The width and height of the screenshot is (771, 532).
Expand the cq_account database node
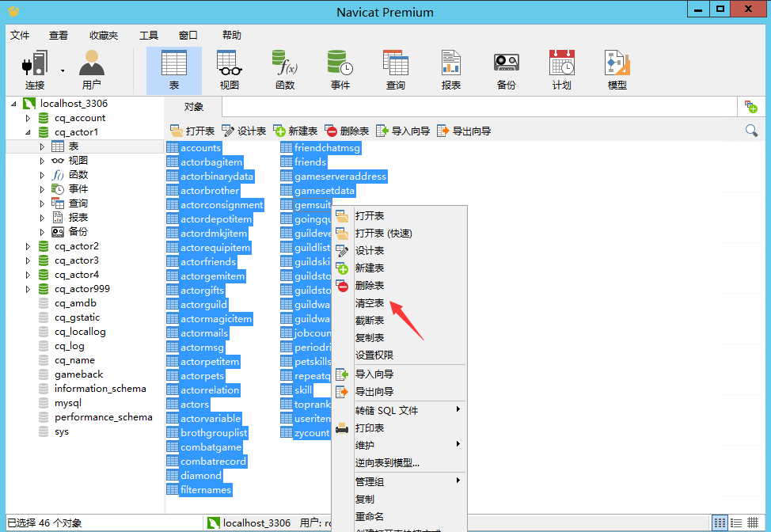28,118
